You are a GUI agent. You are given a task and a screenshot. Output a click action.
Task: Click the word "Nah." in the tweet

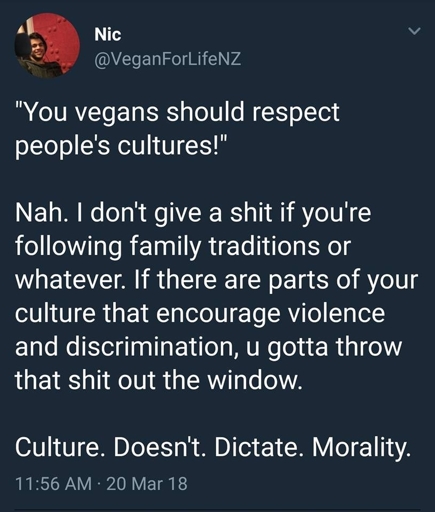point(39,212)
